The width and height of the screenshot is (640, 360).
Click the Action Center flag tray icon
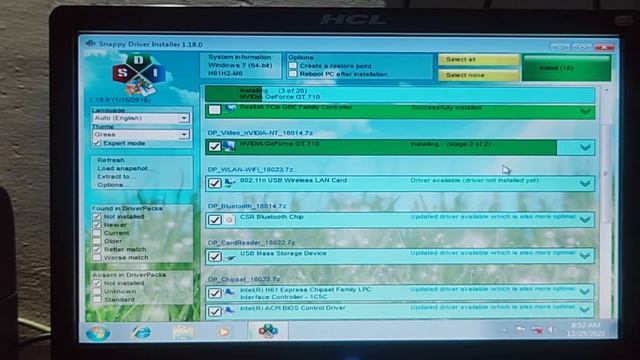(520, 329)
